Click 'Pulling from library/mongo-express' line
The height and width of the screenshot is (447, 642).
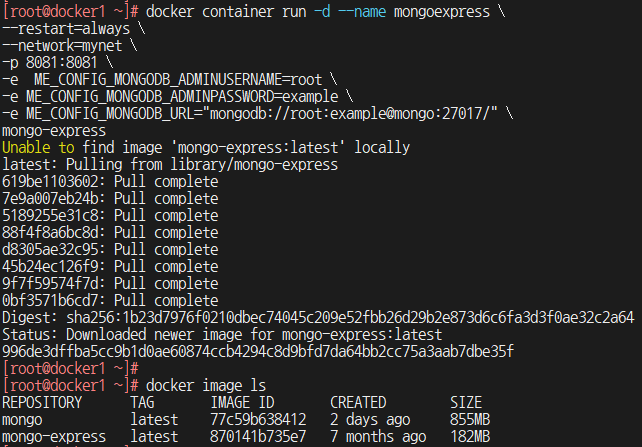[170, 165]
